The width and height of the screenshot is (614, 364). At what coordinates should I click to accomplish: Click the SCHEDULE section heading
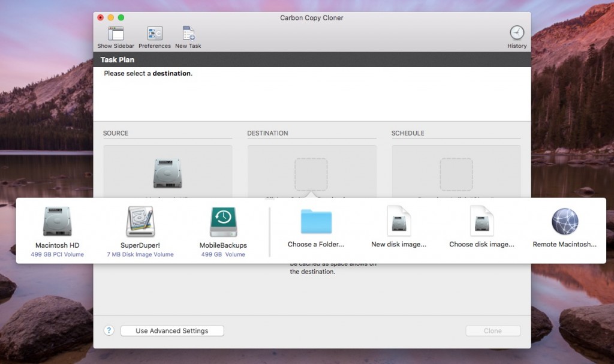coord(408,133)
